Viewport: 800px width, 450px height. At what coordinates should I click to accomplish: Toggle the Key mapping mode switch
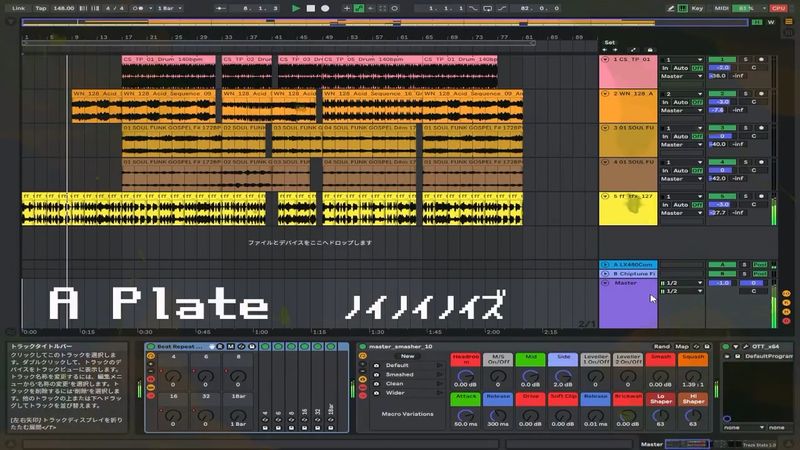tap(697, 8)
